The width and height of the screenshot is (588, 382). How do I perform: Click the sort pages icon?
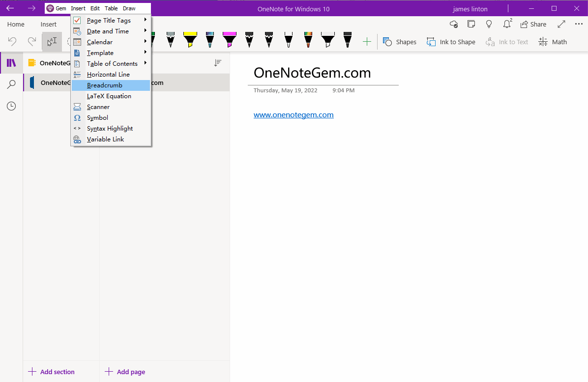(217, 63)
